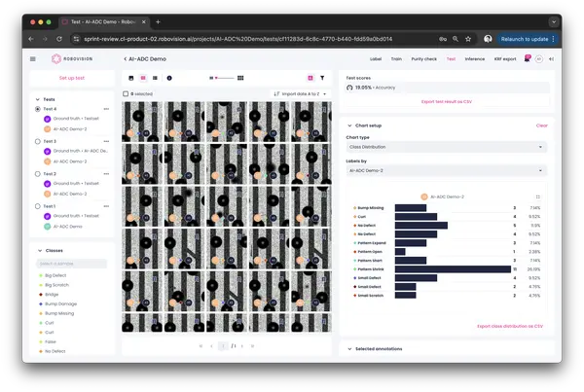The width and height of the screenshot is (584, 392).
Task: Reload the browser page
Action: pyautogui.click(x=59, y=39)
